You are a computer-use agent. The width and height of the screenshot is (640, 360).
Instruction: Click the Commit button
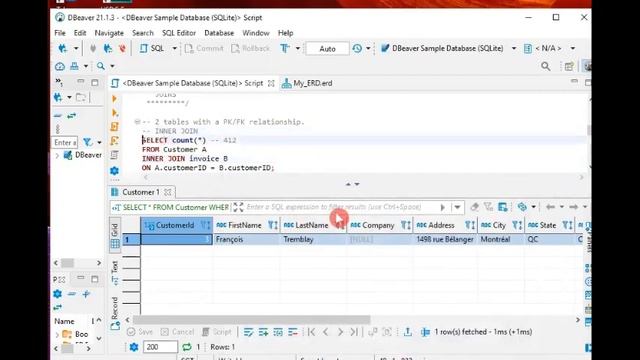pyautogui.click(x=204, y=49)
